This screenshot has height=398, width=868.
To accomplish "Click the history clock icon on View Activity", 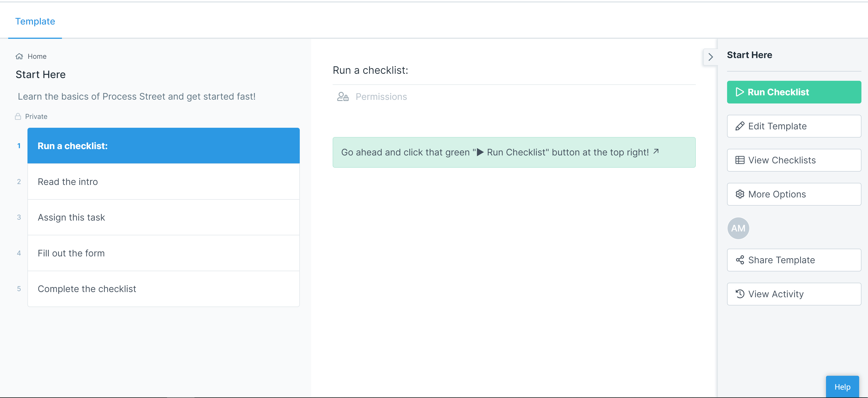I will click(740, 294).
